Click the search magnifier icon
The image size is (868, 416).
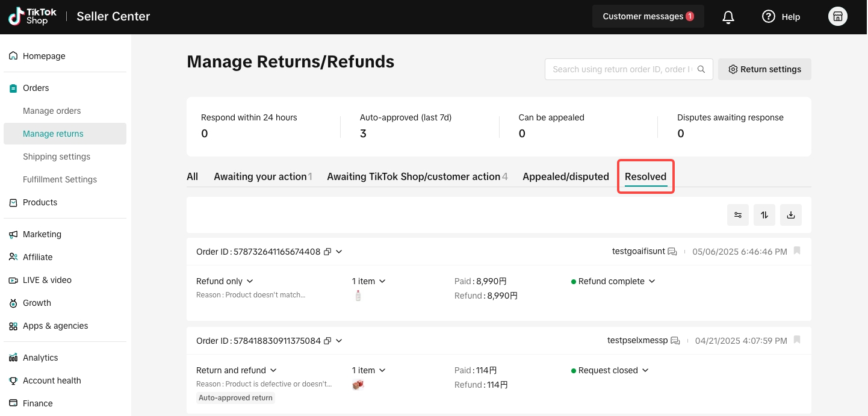coord(701,69)
